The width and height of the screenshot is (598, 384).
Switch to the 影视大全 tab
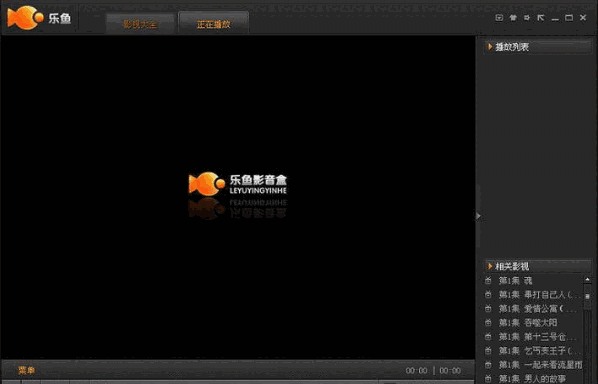[140, 24]
